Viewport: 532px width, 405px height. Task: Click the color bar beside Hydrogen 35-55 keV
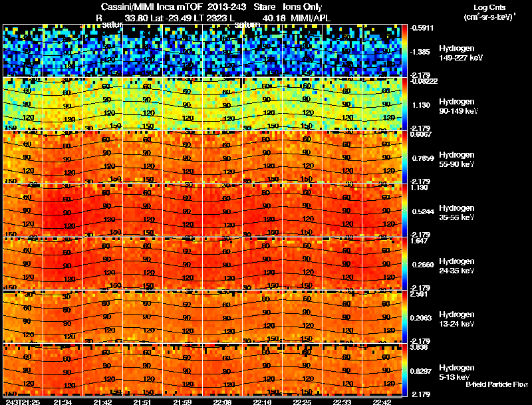pos(405,210)
